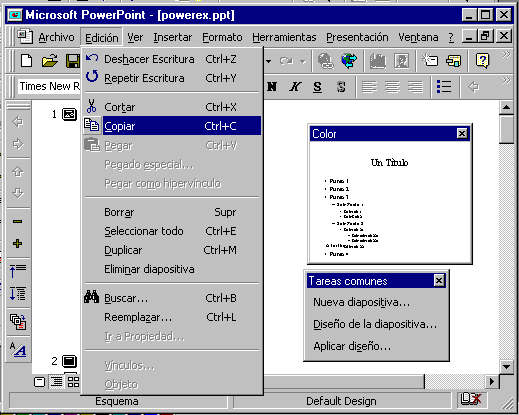Screen dimensions: 519x415
Task: Choose Eliminar diapositiva menu entry
Action: click(x=172, y=269)
